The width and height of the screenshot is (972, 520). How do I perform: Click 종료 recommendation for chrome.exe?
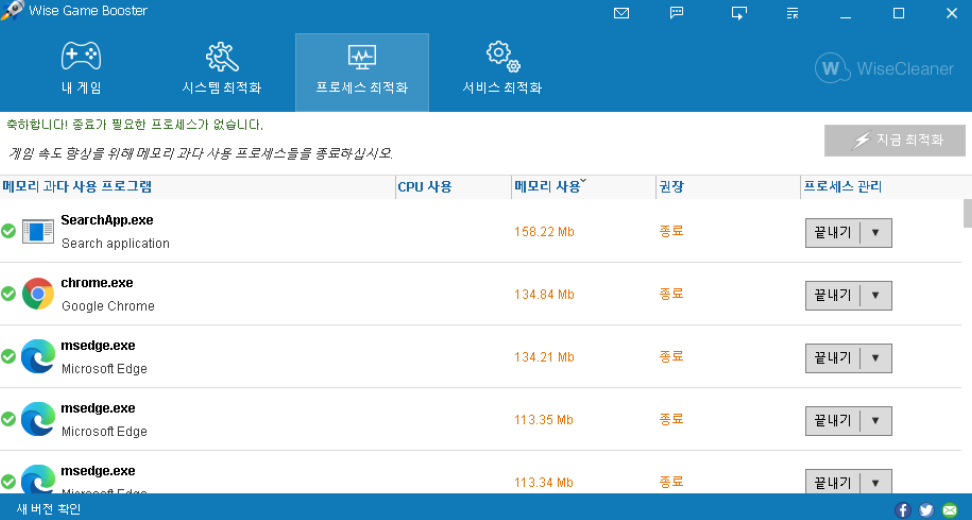(x=671, y=294)
